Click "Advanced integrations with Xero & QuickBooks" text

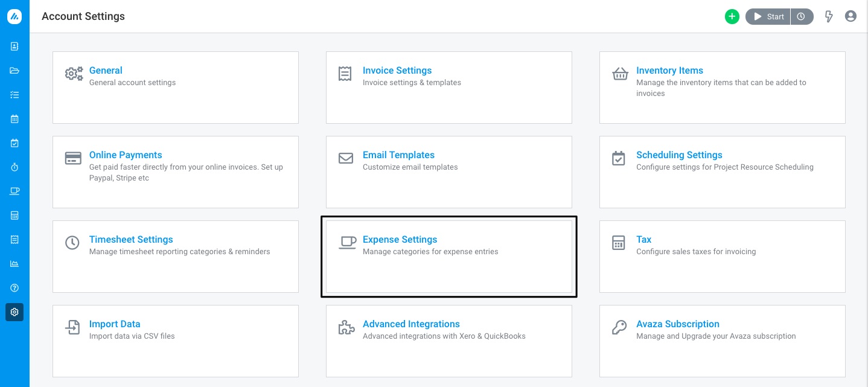(x=444, y=336)
